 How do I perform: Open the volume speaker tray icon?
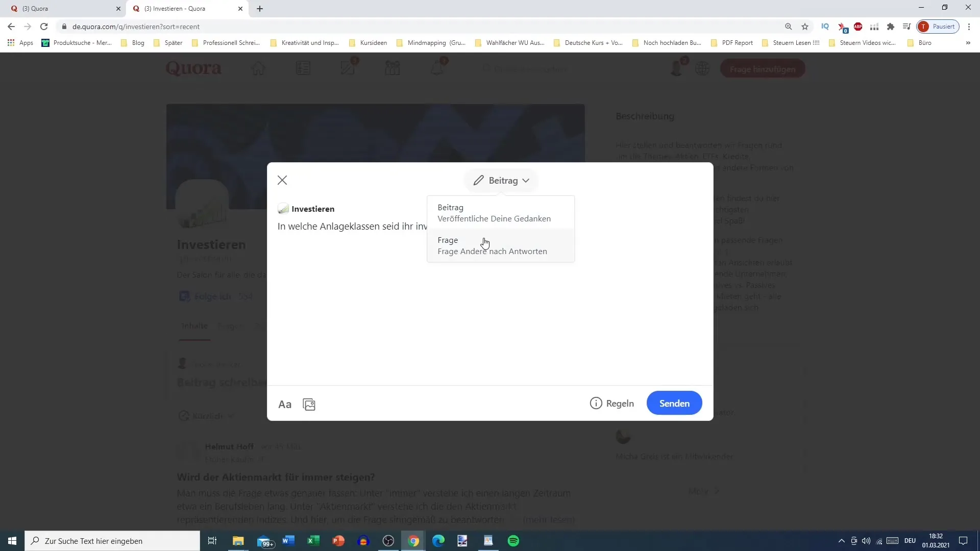[866, 541]
